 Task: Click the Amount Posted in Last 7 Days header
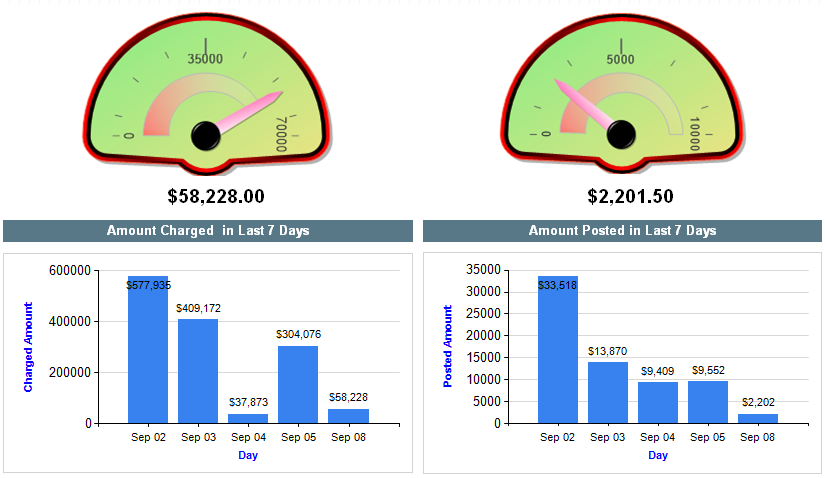pyautogui.click(x=622, y=231)
